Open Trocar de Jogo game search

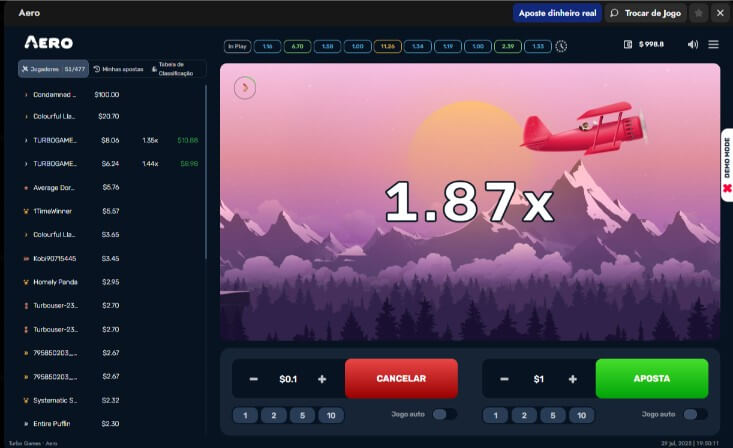(x=644, y=13)
